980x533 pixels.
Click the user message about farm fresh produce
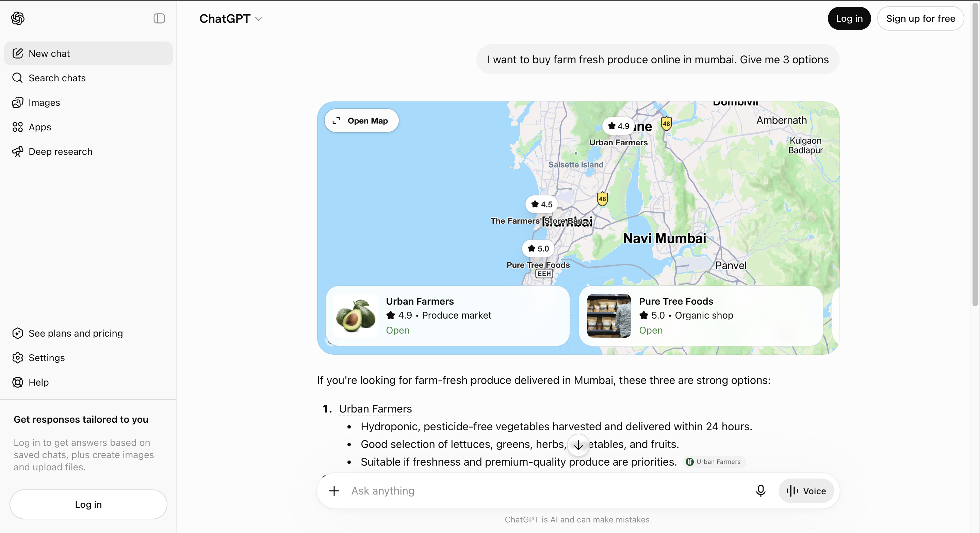point(658,59)
